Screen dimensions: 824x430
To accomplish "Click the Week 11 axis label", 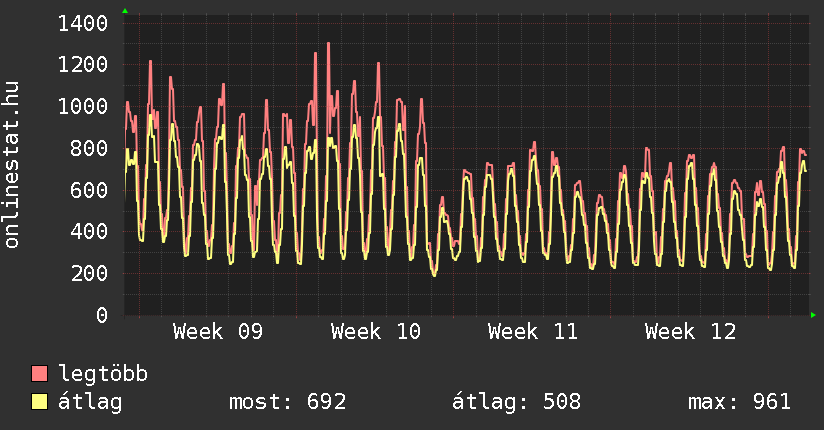I will pyautogui.click(x=532, y=331).
